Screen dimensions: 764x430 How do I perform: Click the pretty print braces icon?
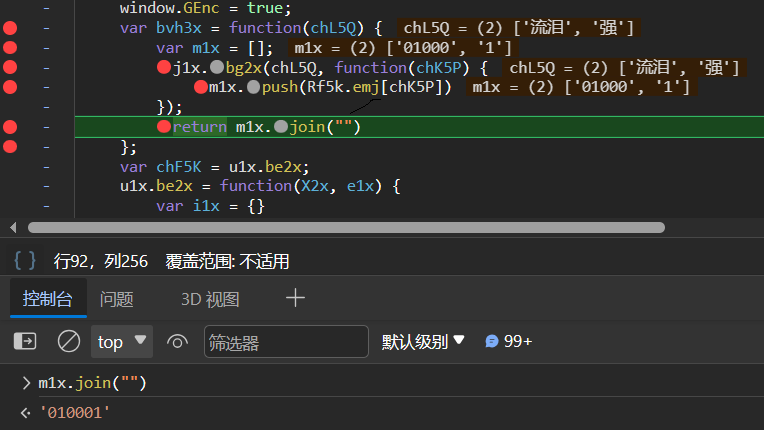[x=26, y=261]
